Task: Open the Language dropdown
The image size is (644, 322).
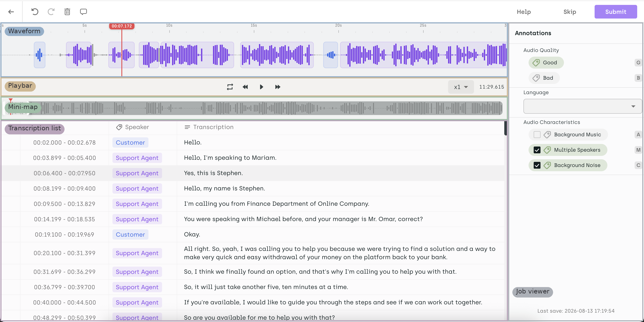Action: [x=582, y=106]
